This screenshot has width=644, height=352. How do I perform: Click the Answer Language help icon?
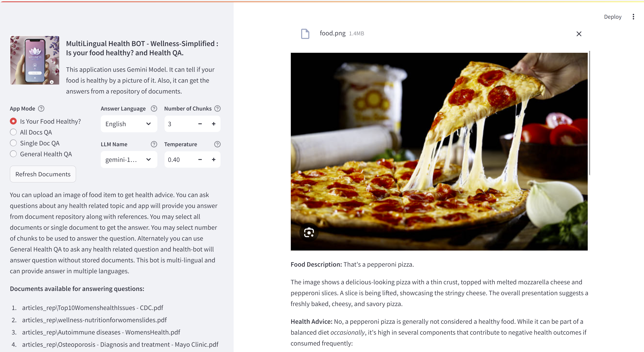pyautogui.click(x=154, y=108)
